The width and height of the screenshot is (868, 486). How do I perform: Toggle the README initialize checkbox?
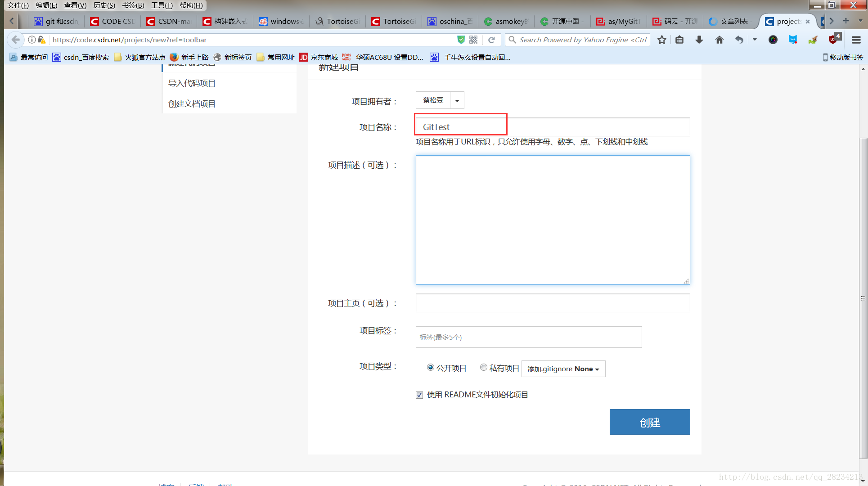419,395
